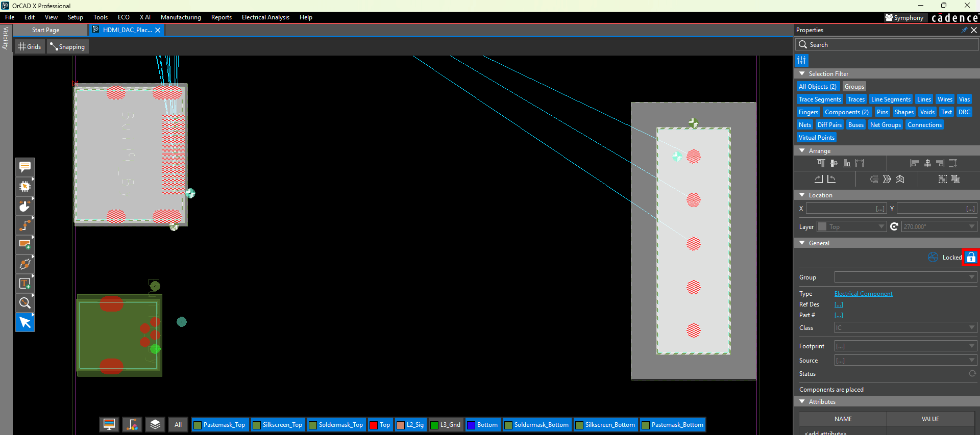Expand the Group dropdown list
This screenshot has height=435, width=980.
(x=971, y=277)
